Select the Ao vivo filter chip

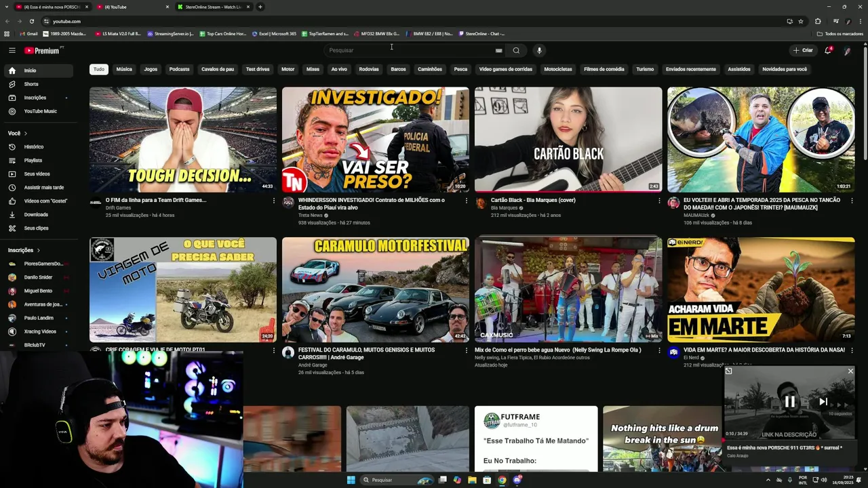click(x=339, y=69)
